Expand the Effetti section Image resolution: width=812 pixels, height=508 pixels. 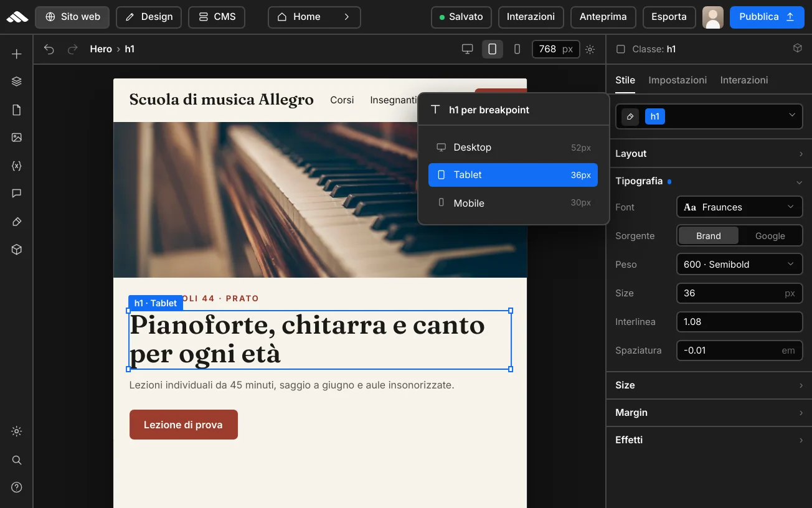(x=709, y=440)
